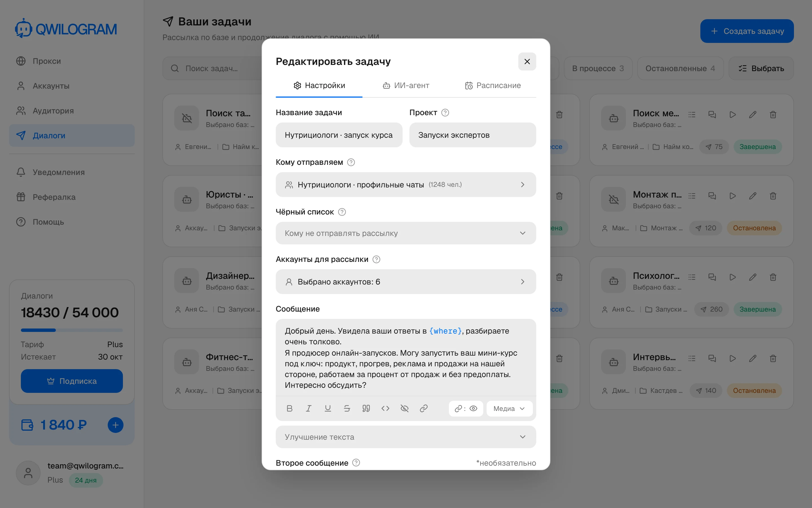Apply italic formatting to message
The width and height of the screenshot is (812, 508).
pos(308,408)
